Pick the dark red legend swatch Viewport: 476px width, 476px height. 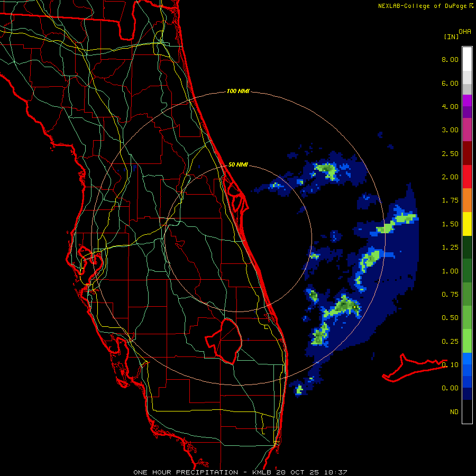[x=467, y=153]
